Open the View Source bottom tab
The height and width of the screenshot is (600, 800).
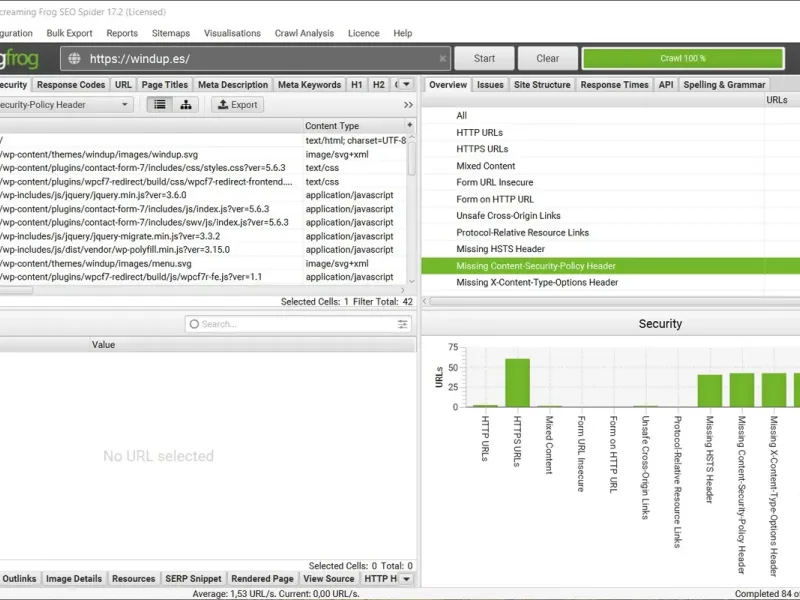329,579
